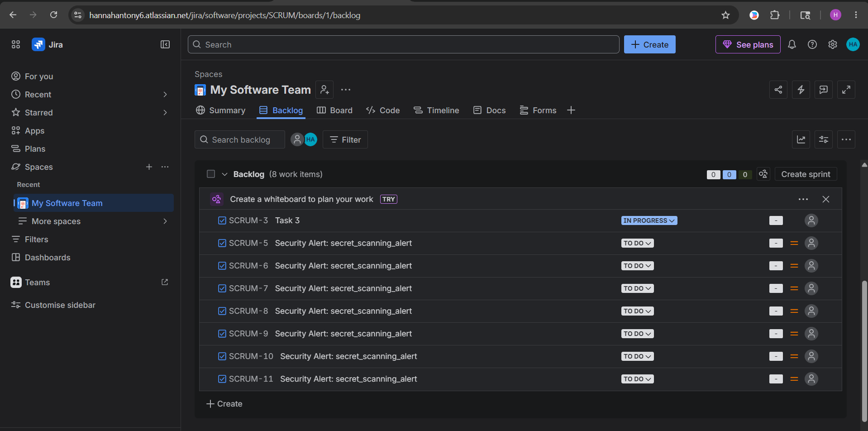Switch to the Code tab

tap(383, 110)
